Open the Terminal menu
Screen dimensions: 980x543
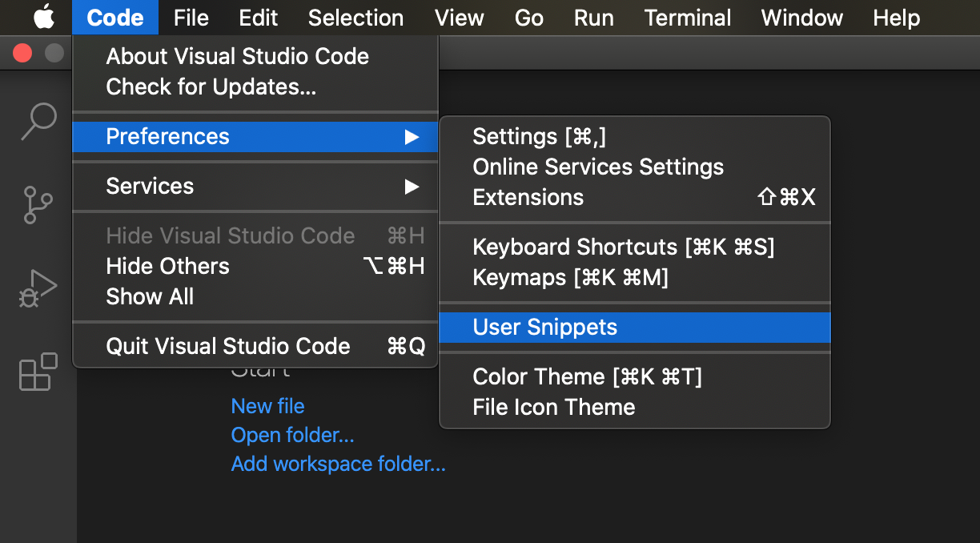point(688,18)
